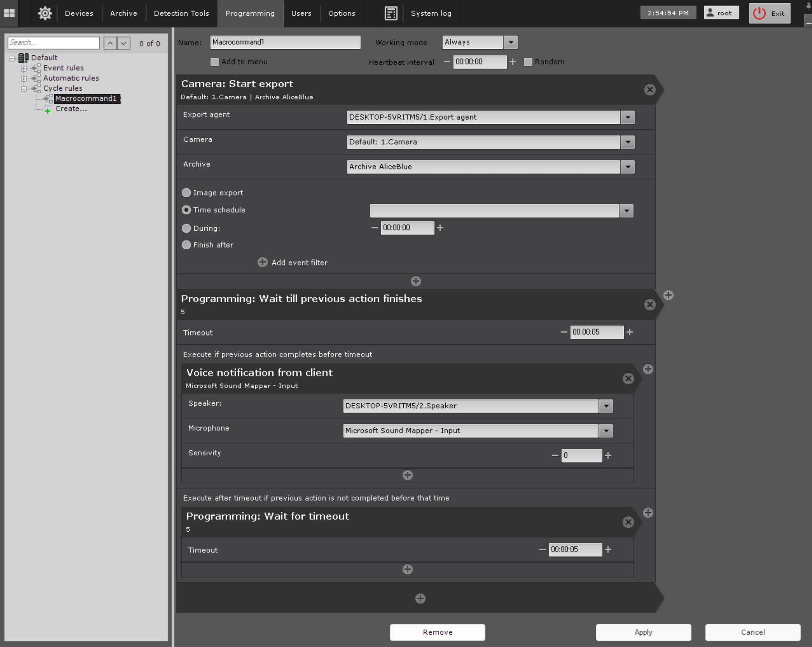
Task: Add new action at bottom of macro
Action: click(420, 598)
